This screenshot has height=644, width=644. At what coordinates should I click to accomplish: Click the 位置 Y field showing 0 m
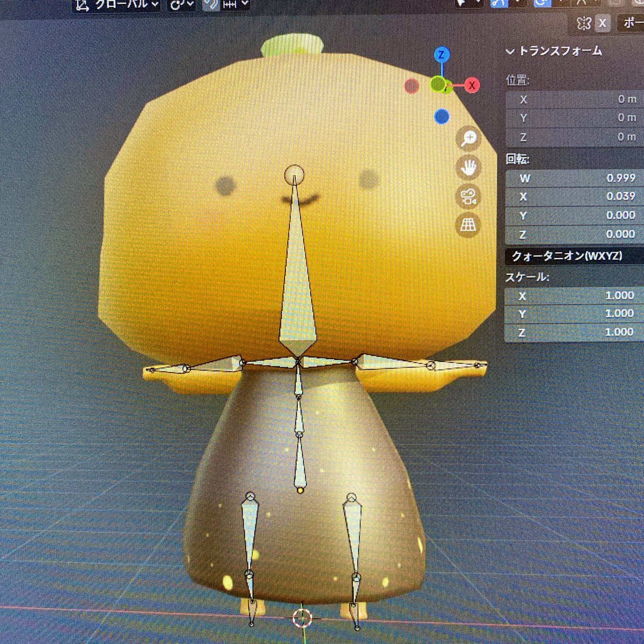[575, 118]
